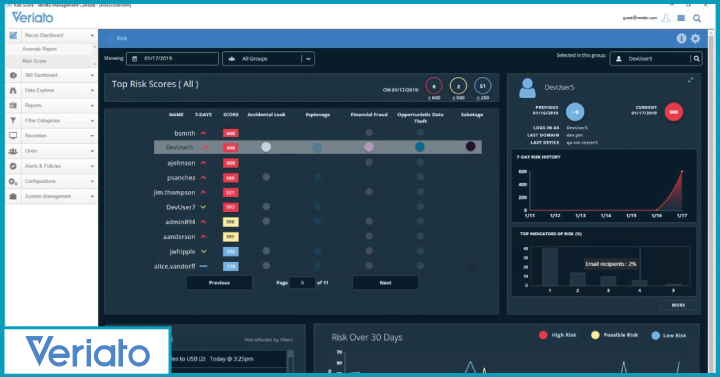Go to the Next page of scores

[385, 283]
